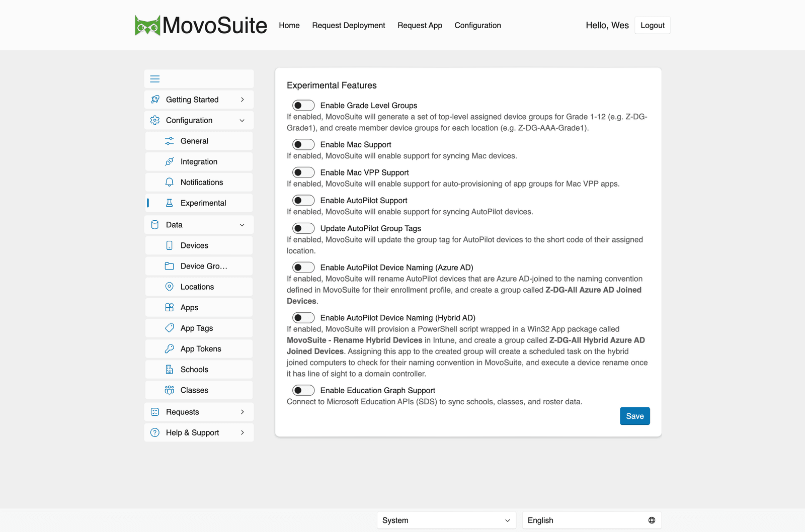Toggle Enable Grade Level Groups switch
This screenshot has width=805, height=532.
tap(303, 105)
